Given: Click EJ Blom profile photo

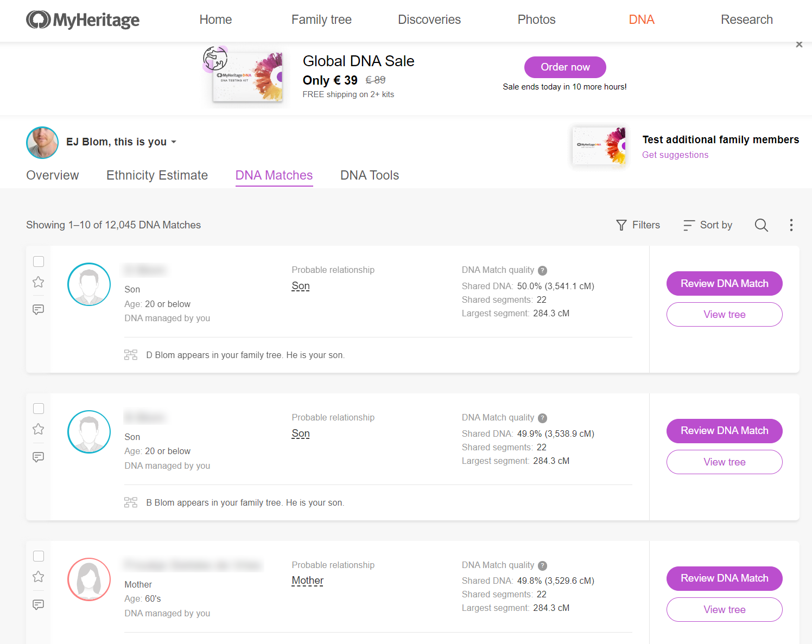Looking at the screenshot, I should point(42,143).
